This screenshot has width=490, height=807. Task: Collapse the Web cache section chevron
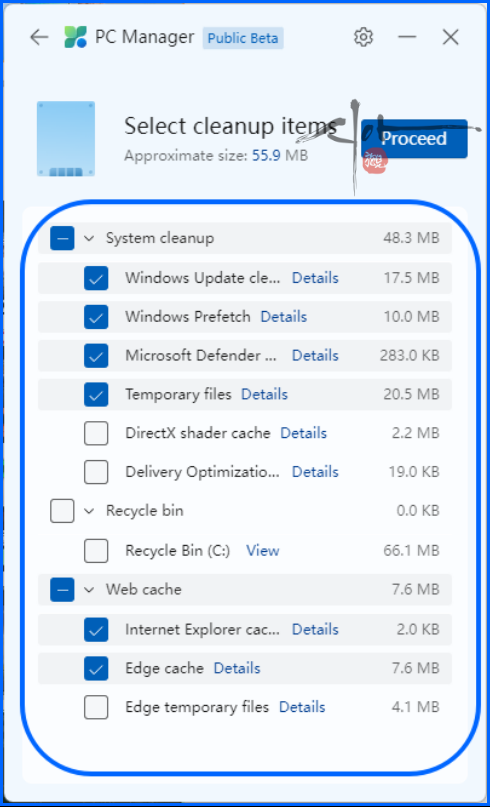click(89, 590)
